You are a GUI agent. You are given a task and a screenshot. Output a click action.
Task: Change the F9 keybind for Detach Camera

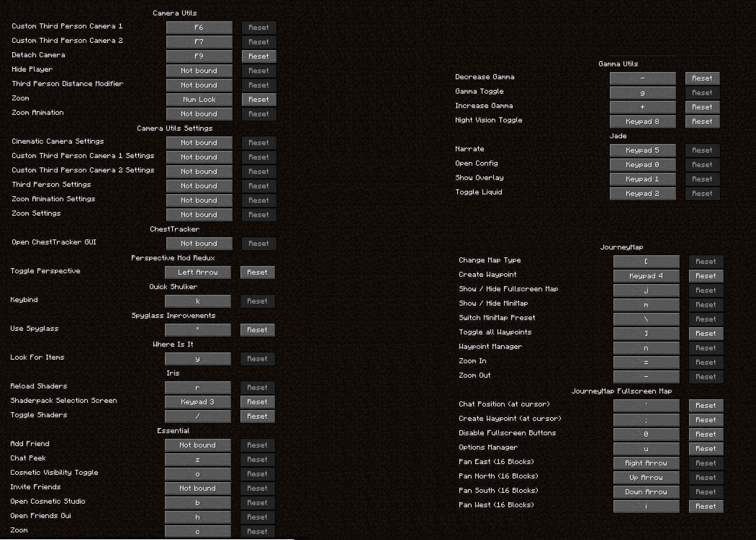pos(199,57)
